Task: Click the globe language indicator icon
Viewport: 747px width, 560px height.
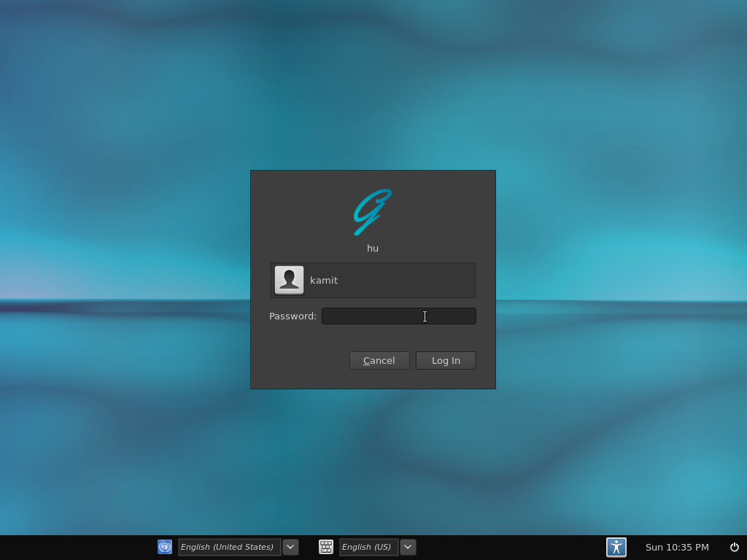Action: 164,547
